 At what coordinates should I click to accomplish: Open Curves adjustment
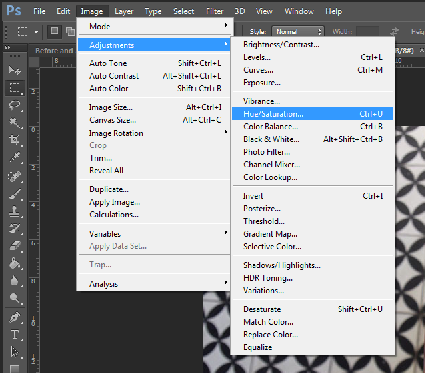coord(313,70)
